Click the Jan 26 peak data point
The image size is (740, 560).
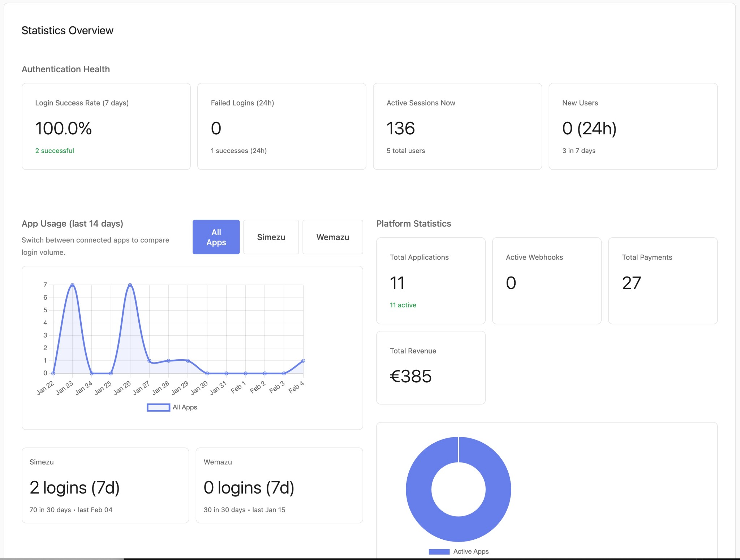click(130, 285)
